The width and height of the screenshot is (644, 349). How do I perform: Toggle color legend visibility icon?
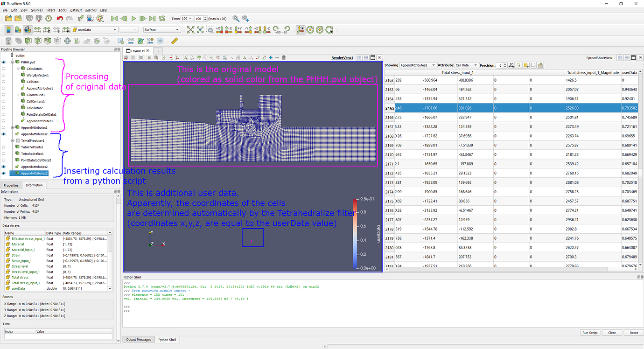coord(8,30)
